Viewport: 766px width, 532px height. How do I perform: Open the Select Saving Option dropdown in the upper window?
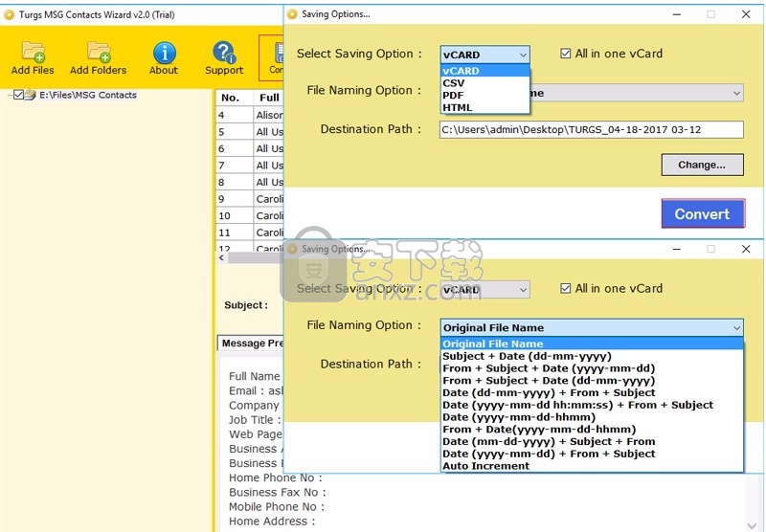click(484, 55)
